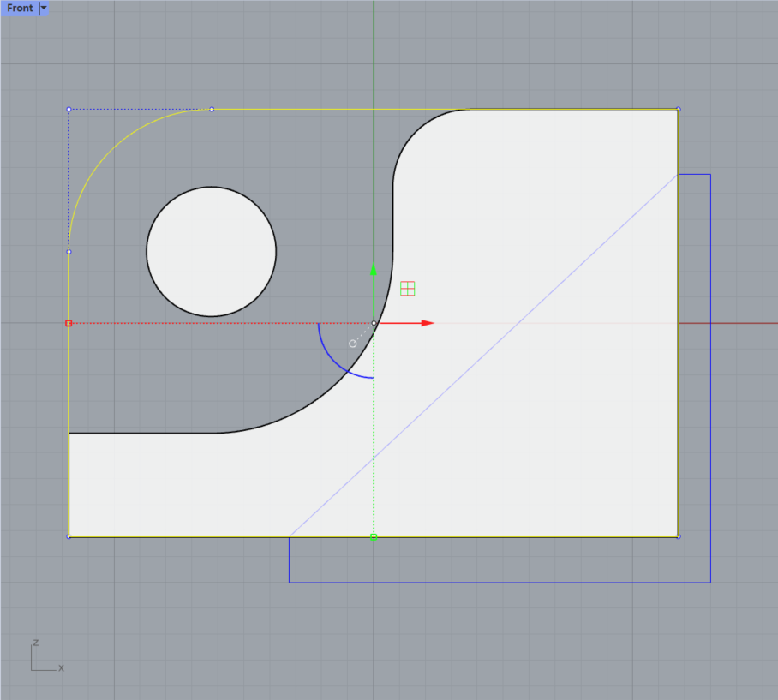Select the bottom-right corner control point
Viewport: 778px width, 700px height.
(x=679, y=536)
